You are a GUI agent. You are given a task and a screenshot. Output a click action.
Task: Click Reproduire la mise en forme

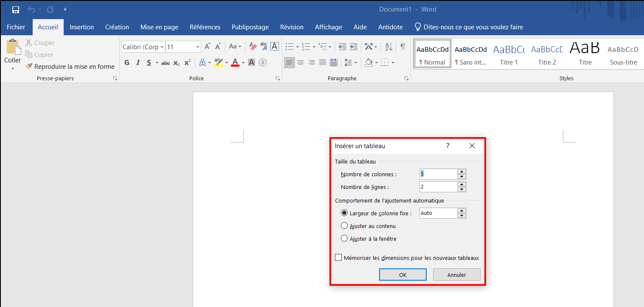point(70,66)
